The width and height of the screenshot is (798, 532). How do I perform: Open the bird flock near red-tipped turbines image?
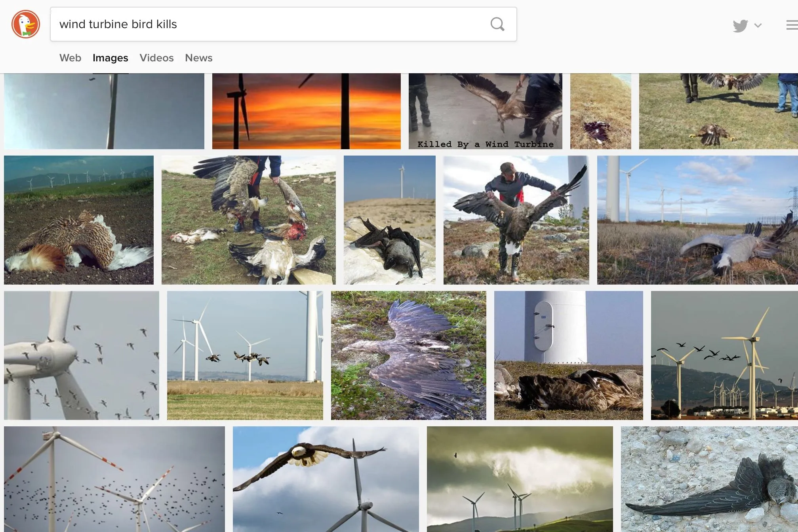pos(114,479)
